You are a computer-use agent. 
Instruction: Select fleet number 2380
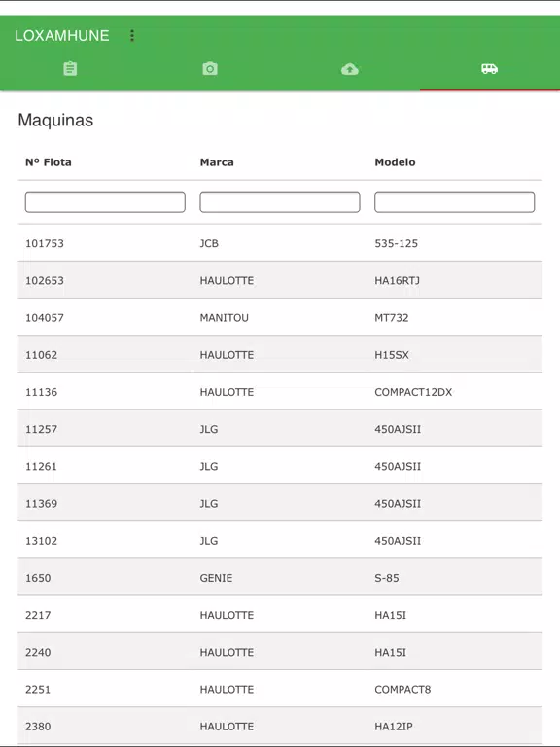click(38, 727)
